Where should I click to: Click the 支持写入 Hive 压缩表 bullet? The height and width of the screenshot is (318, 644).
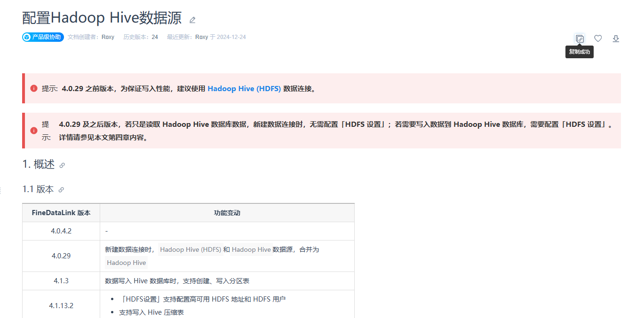pos(151,312)
